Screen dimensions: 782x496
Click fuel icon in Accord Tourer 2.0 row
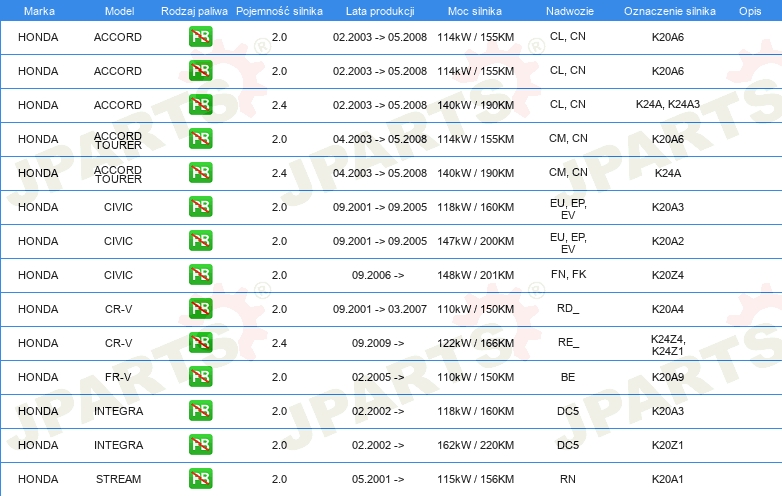(x=200, y=139)
